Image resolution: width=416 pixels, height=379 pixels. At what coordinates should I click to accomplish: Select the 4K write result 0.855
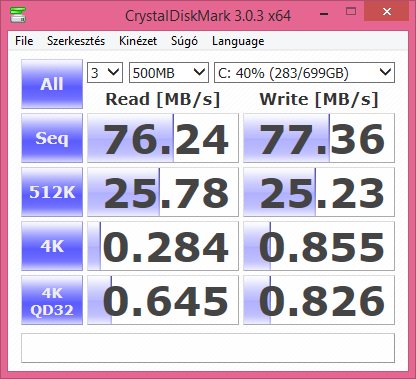(319, 246)
